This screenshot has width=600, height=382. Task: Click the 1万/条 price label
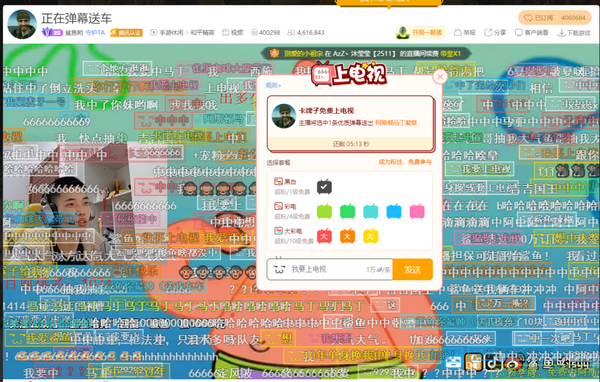(378, 269)
